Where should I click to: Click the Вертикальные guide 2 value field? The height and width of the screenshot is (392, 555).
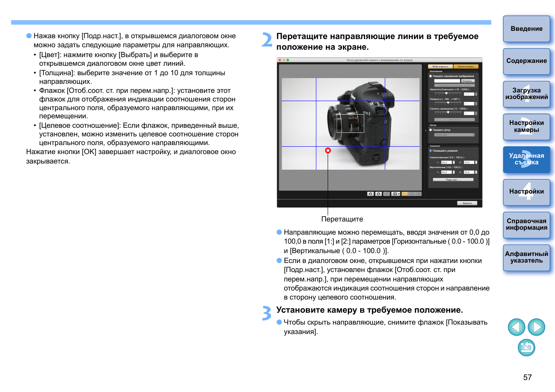pos(469,172)
